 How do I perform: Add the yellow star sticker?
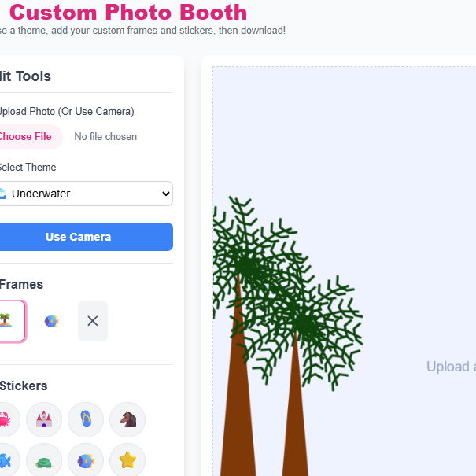point(127,461)
